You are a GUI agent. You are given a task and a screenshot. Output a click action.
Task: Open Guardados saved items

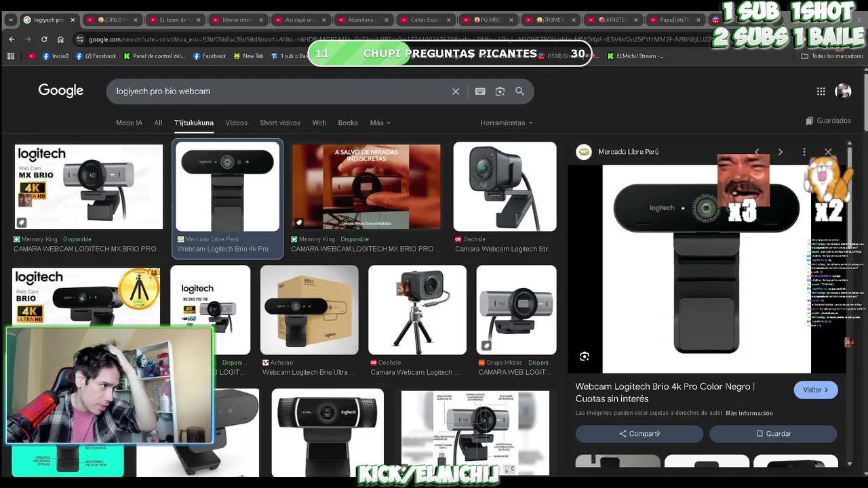pos(828,121)
